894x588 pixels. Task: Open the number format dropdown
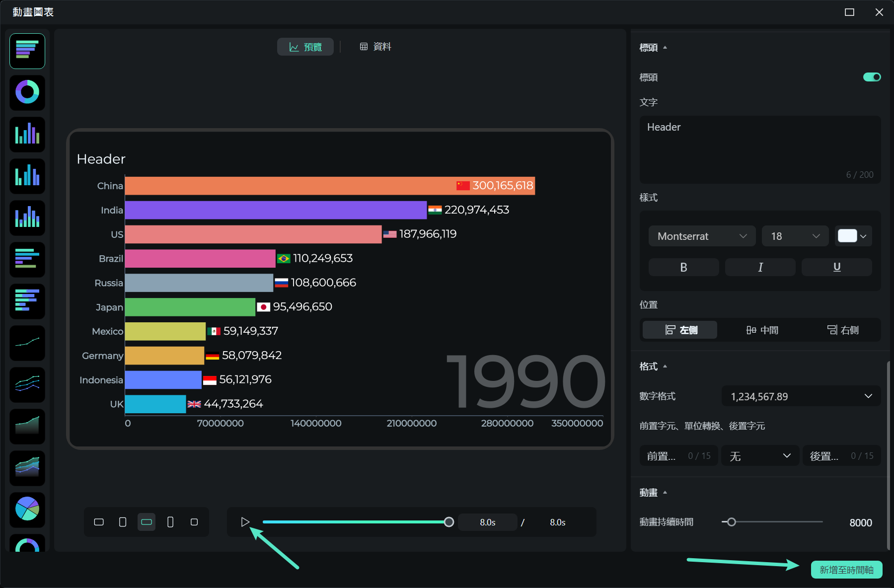801,396
